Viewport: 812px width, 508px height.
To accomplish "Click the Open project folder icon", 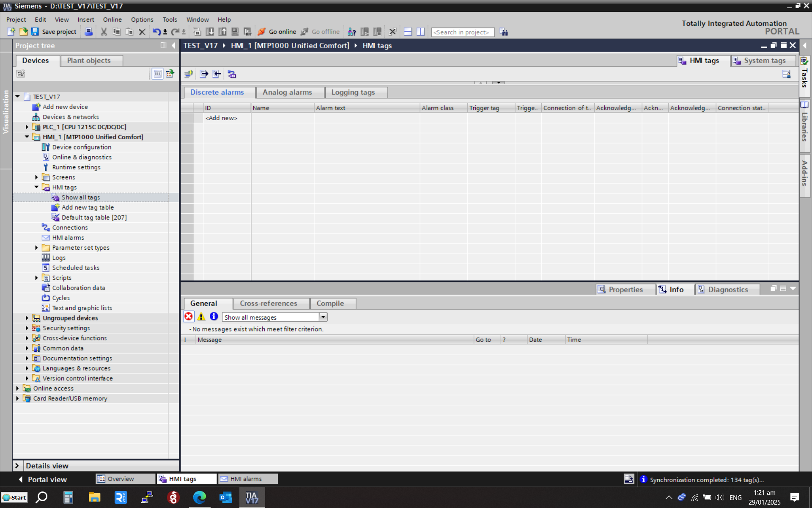I will point(24,32).
